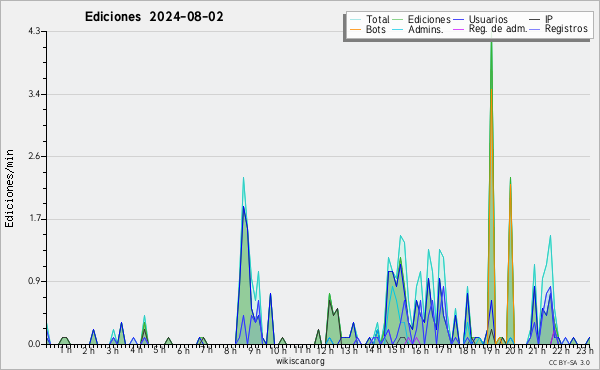Click the '8 h' x-axis label
The width and height of the screenshot is (600, 370).
(x=230, y=351)
